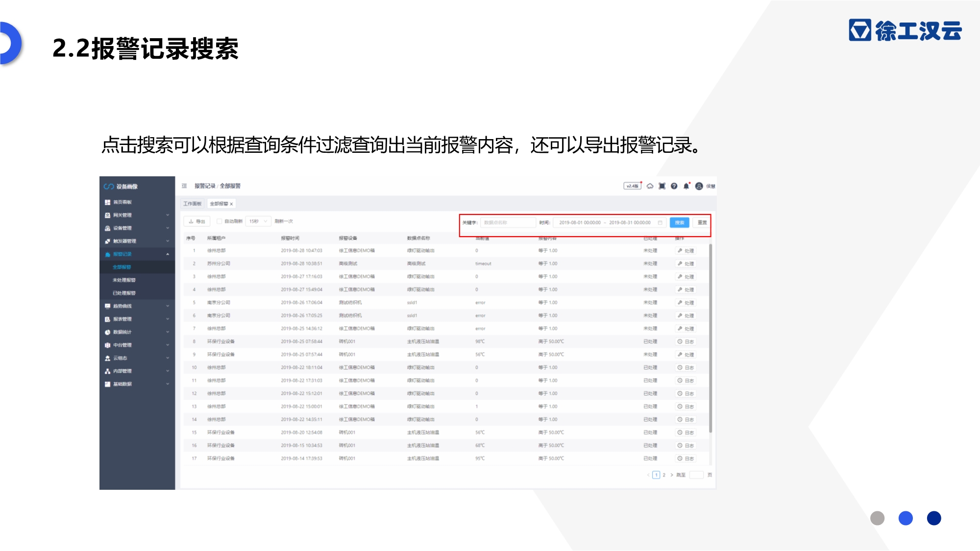Select 全部报警 in the sidebar
This screenshot has width=980, height=551.
click(137, 267)
